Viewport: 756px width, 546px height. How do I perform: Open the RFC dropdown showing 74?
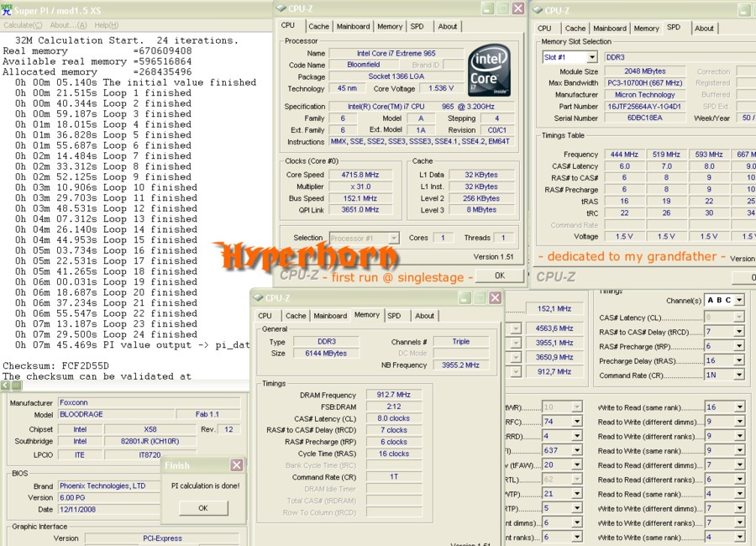(576, 422)
